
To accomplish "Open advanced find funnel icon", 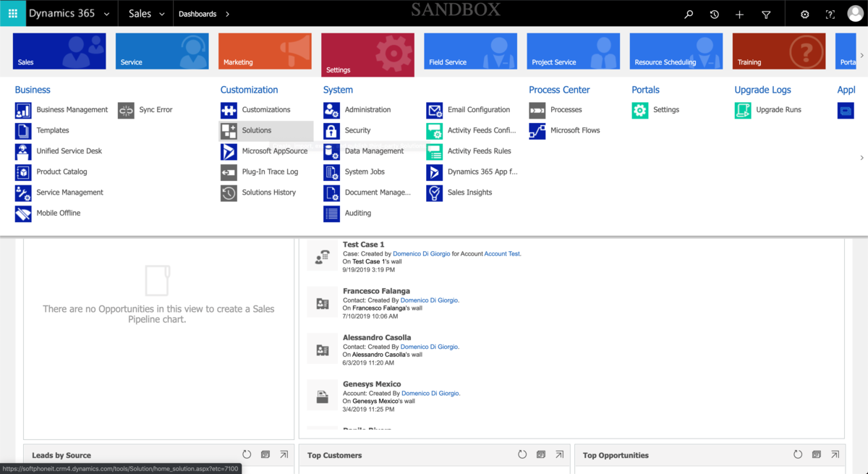I will click(x=766, y=14).
